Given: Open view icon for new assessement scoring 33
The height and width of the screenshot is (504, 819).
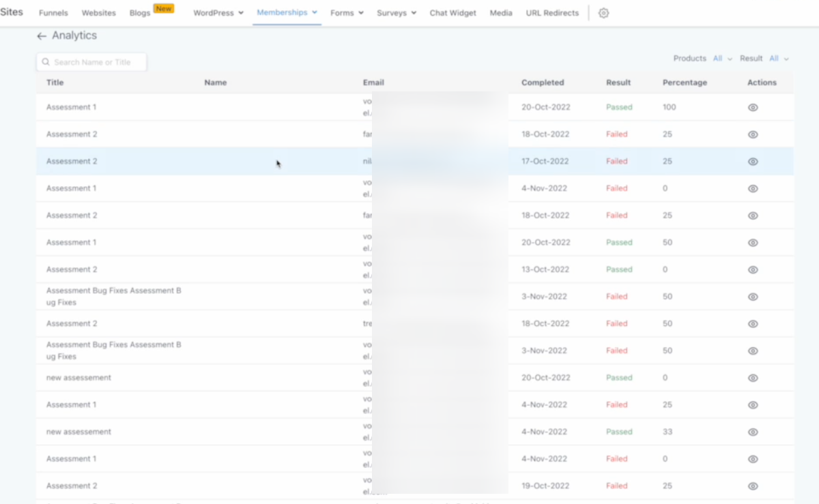Looking at the screenshot, I should (x=753, y=432).
